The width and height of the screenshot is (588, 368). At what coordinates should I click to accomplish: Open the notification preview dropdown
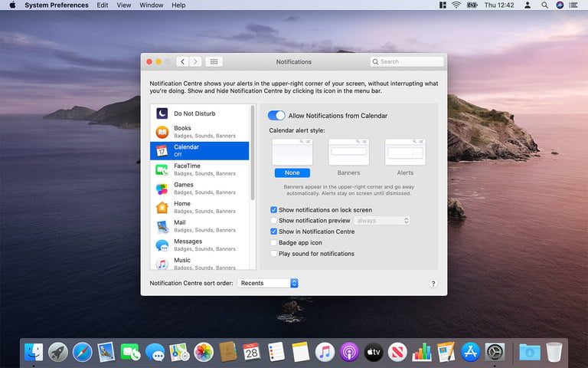(382, 221)
